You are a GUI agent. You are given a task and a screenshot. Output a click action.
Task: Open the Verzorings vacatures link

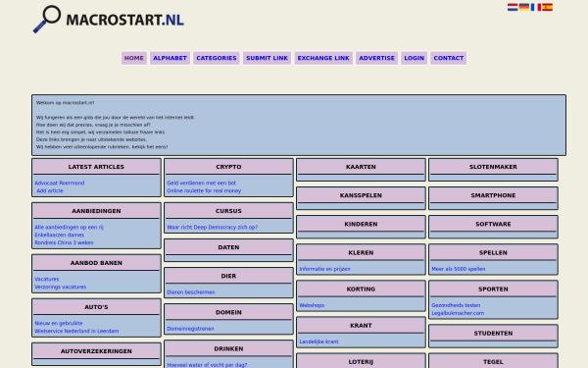tap(61, 287)
